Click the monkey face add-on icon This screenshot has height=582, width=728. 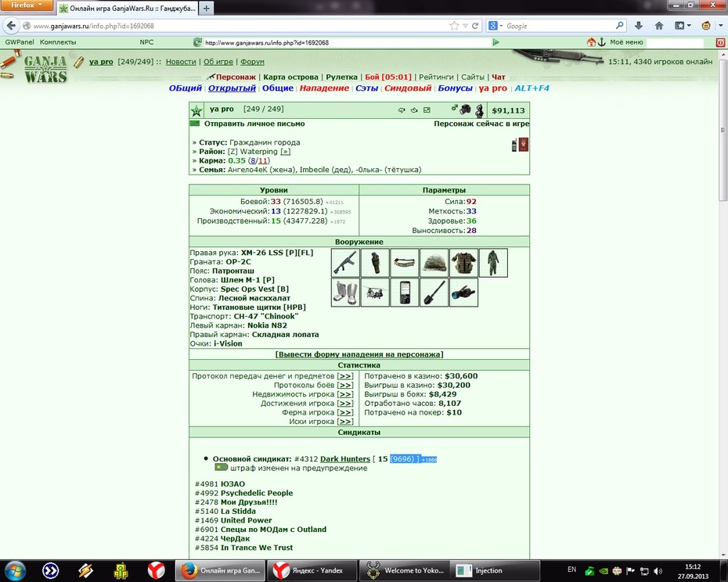pyautogui.click(x=706, y=26)
